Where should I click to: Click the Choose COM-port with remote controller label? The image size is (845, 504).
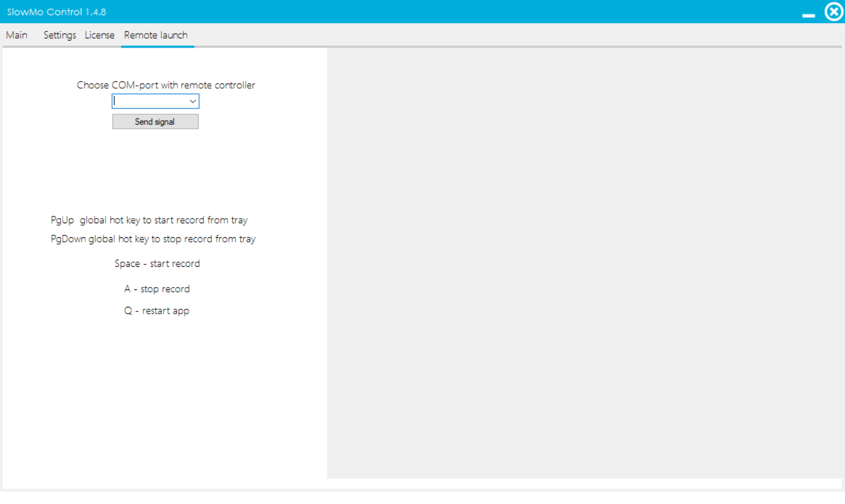click(166, 85)
